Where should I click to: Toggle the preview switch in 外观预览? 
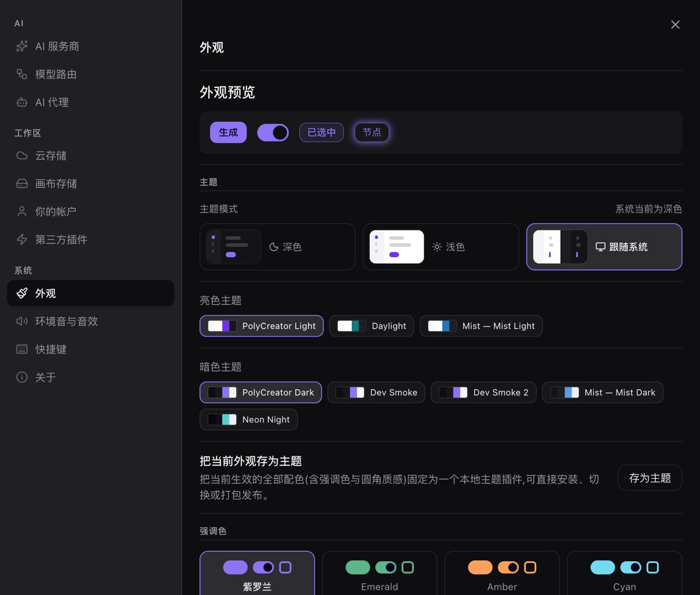point(273,132)
